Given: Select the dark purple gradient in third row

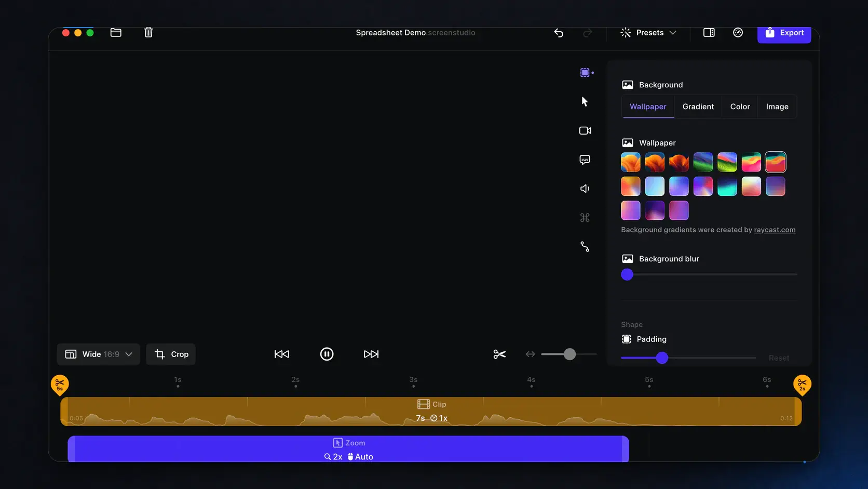Looking at the screenshot, I should [655, 210].
